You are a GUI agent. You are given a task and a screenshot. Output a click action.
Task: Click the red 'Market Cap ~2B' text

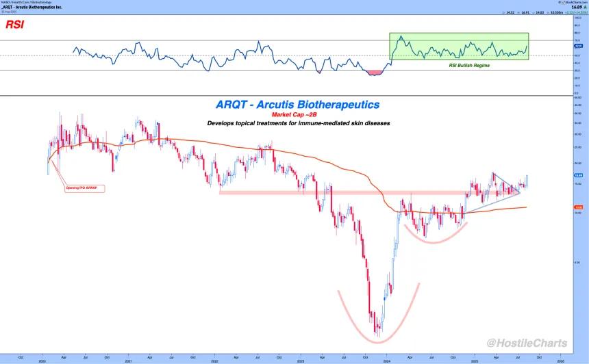point(294,114)
